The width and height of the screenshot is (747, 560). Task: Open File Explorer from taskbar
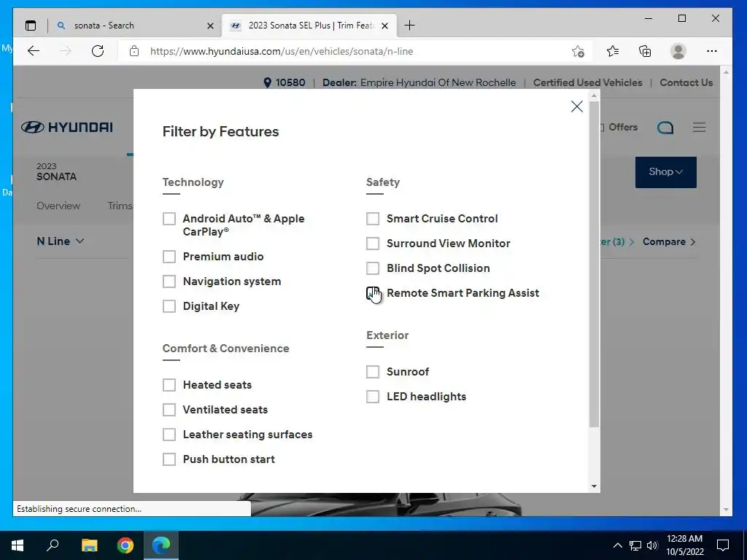(x=89, y=545)
